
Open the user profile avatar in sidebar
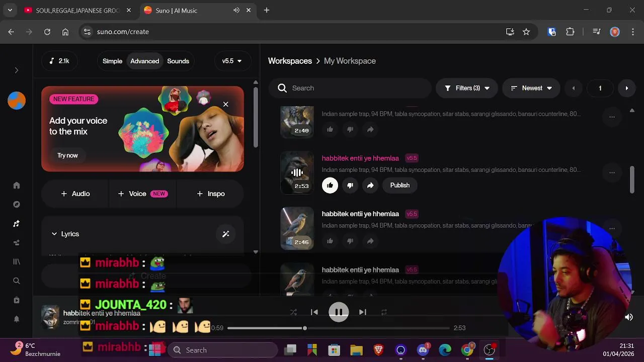(17, 101)
